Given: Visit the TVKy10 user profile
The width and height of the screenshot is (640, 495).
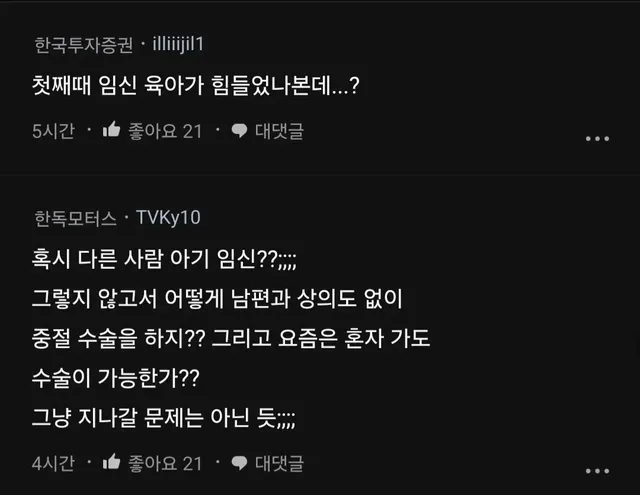Looking at the screenshot, I should [x=170, y=217].
